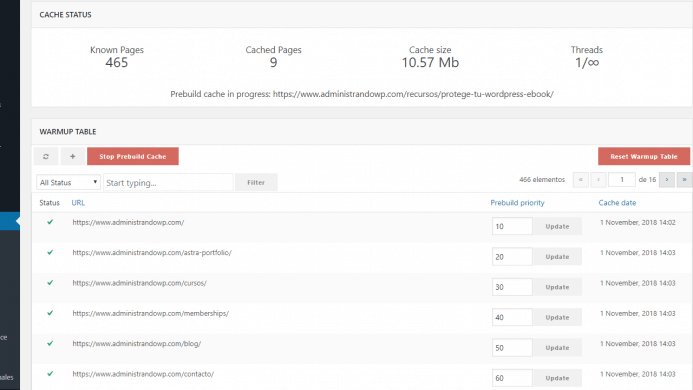Sort by Prebuild priority column
Image resolution: width=693 pixels, height=390 pixels.
tap(517, 203)
